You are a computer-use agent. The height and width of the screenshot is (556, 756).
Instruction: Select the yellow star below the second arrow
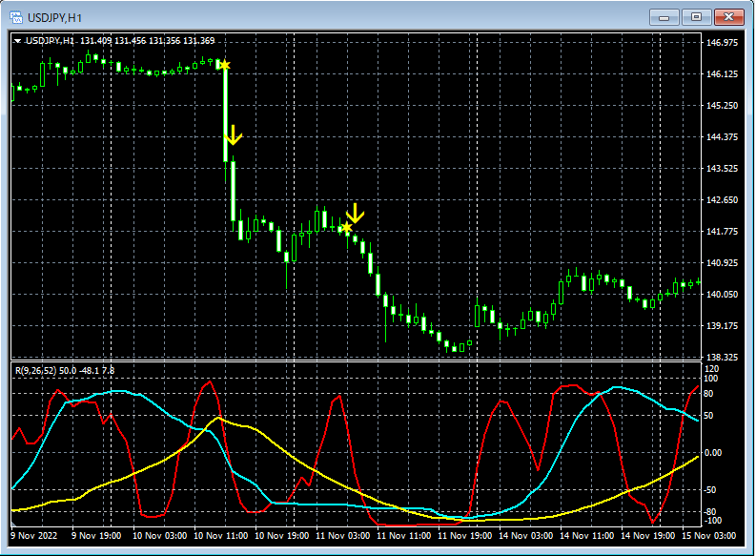pos(346,228)
